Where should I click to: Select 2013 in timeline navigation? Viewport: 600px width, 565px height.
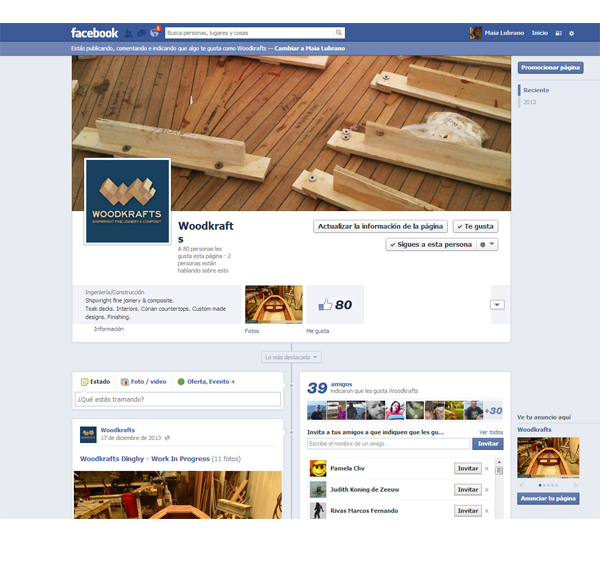[530, 102]
